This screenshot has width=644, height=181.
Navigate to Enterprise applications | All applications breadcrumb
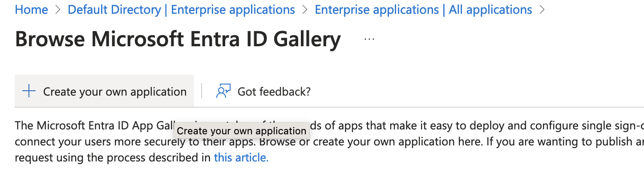coord(423,10)
